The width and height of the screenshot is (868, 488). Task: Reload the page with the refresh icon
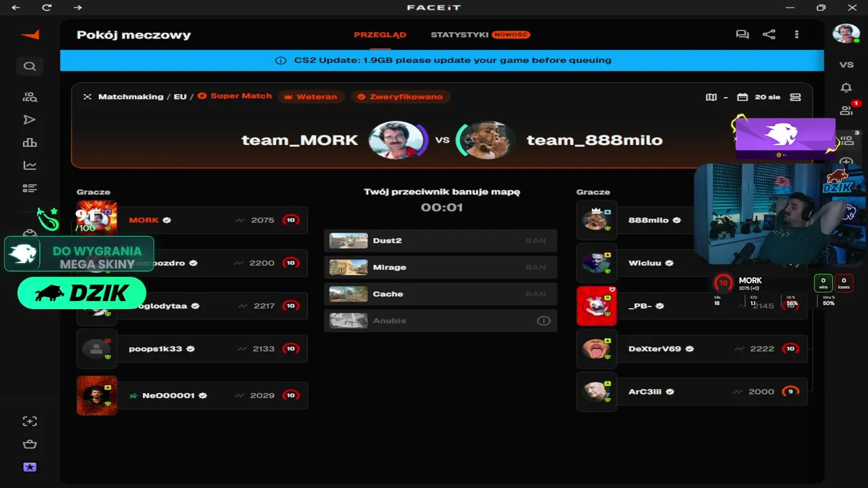coord(47,7)
